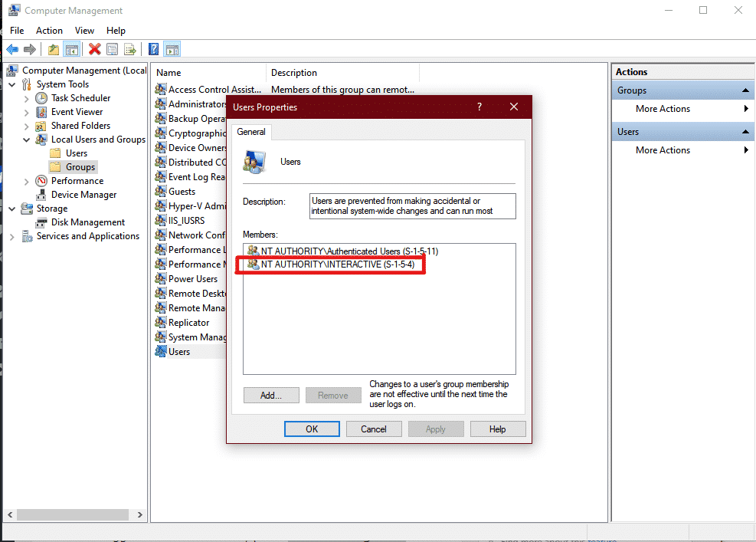Click the Add... button
756x542 pixels.
[x=271, y=396]
